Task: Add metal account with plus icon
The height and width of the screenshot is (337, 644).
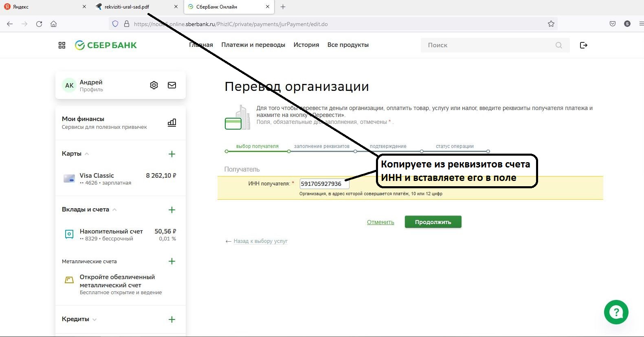Action: [x=172, y=261]
